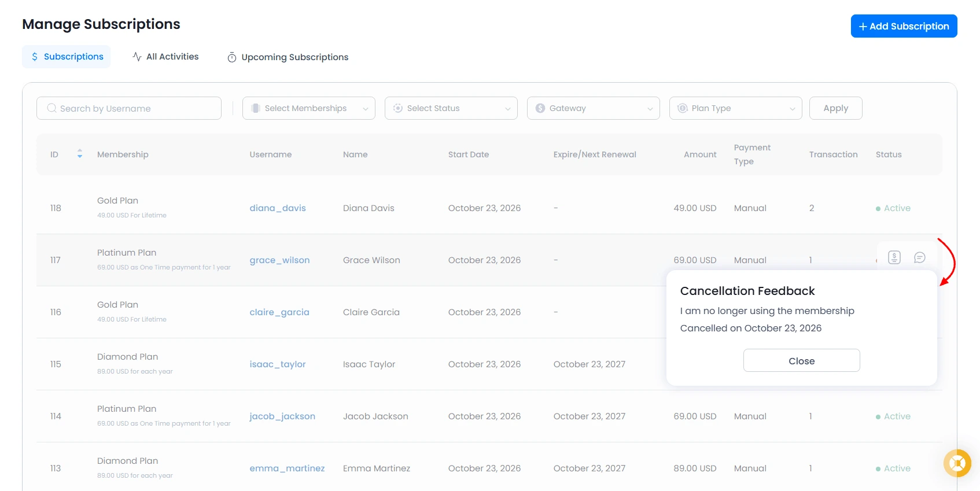The height and width of the screenshot is (491, 980).
Task: Expand the Gateway filter dropdown
Action: point(594,108)
